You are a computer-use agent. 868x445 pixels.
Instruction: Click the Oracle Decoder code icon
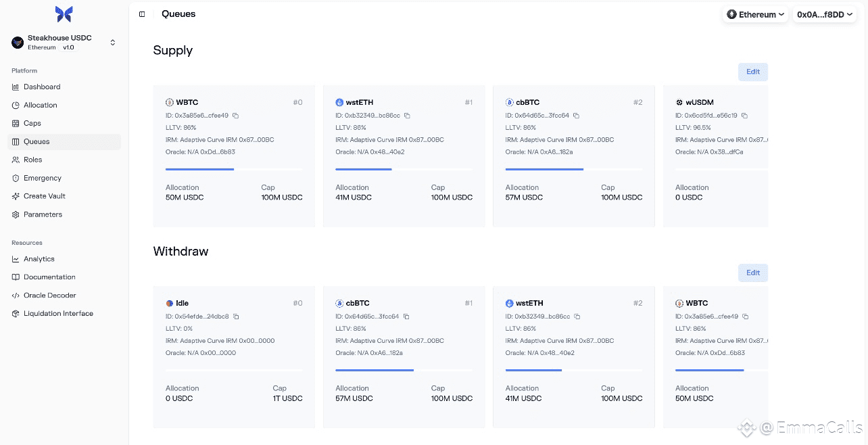16,296
